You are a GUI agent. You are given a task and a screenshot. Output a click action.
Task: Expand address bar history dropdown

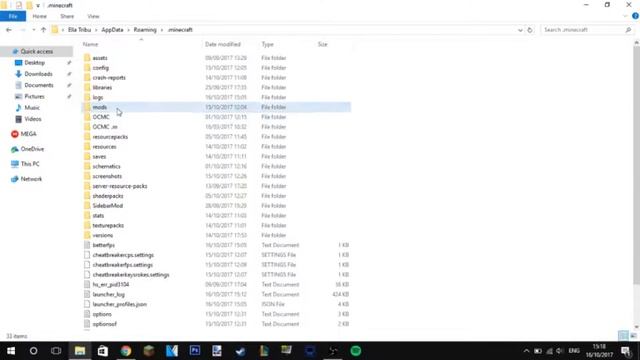(x=520, y=30)
